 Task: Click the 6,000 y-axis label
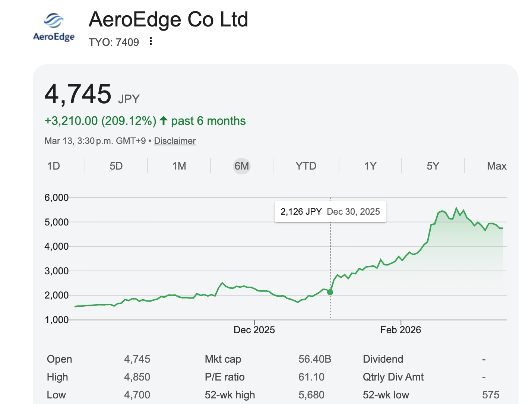57,198
